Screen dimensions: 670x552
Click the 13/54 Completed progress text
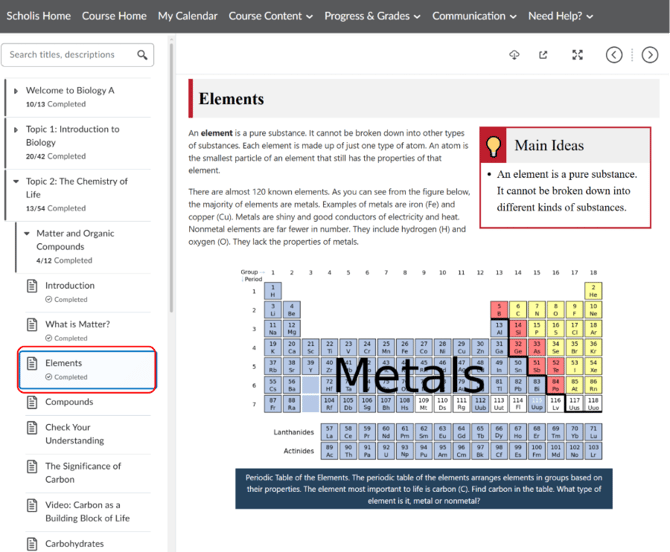[56, 208]
